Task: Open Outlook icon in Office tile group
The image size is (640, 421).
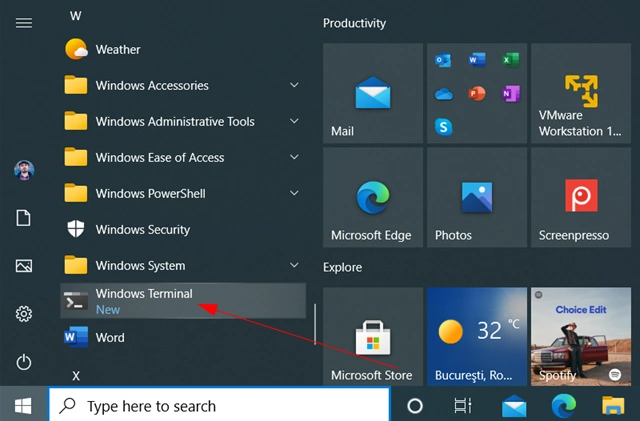Action: pyautogui.click(x=443, y=60)
